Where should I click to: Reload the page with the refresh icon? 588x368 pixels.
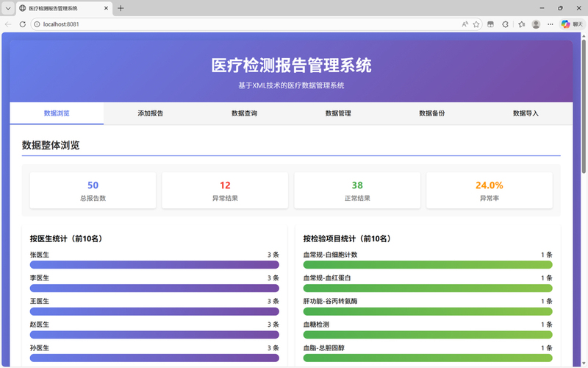(22, 24)
